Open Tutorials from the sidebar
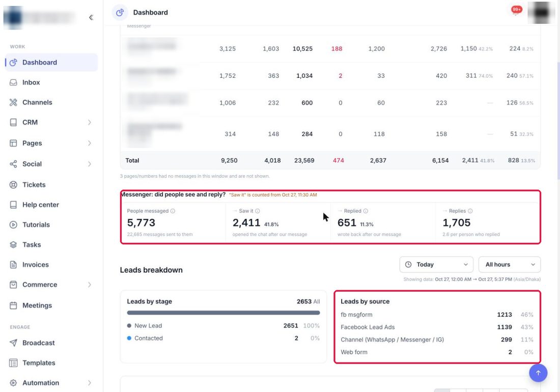 tap(51, 225)
